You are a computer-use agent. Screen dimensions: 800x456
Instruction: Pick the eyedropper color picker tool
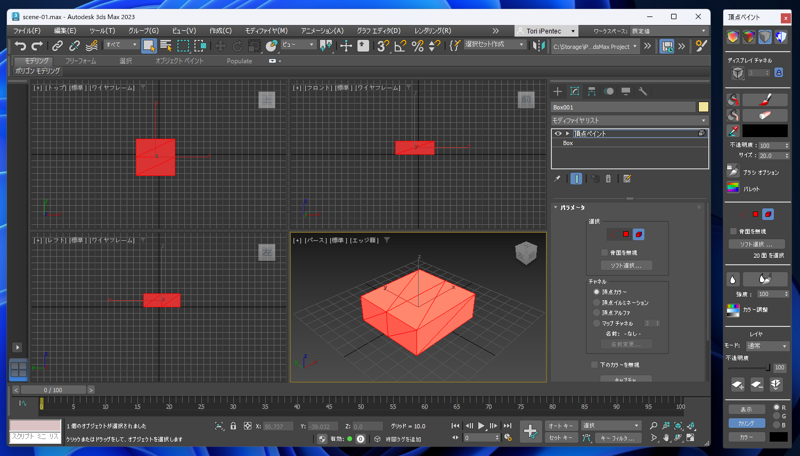point(733,131)
